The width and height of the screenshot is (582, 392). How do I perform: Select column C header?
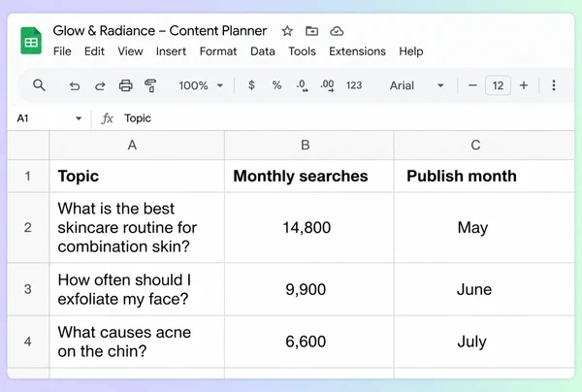[x=484, y=146]
